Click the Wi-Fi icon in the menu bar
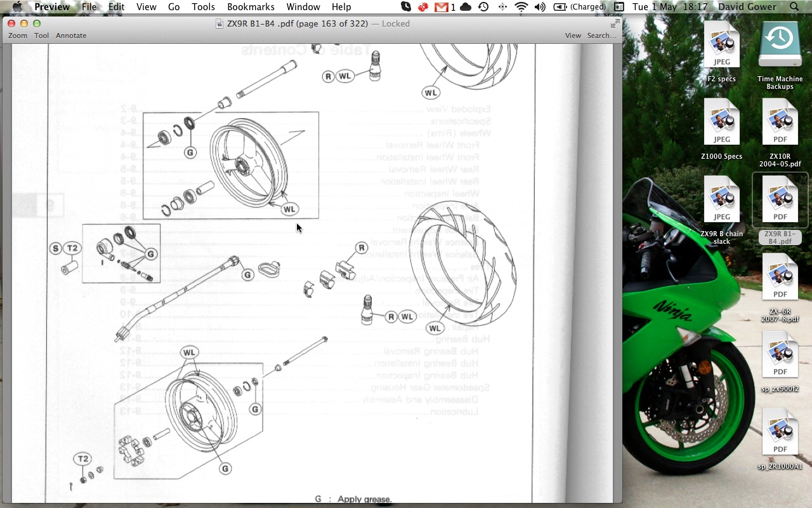The height and width of the screenshot is (508, 812). pyautogui.click(x=521, y=7)
